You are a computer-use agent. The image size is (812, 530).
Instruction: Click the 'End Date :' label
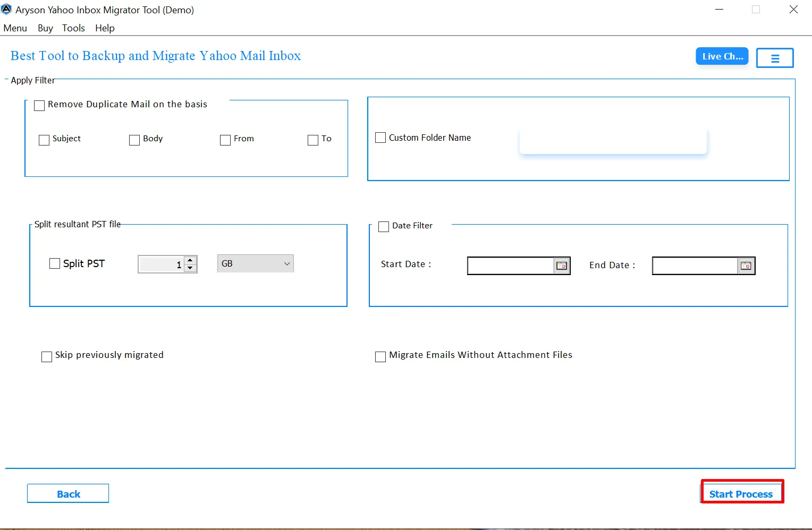click(x=612, y=265)
